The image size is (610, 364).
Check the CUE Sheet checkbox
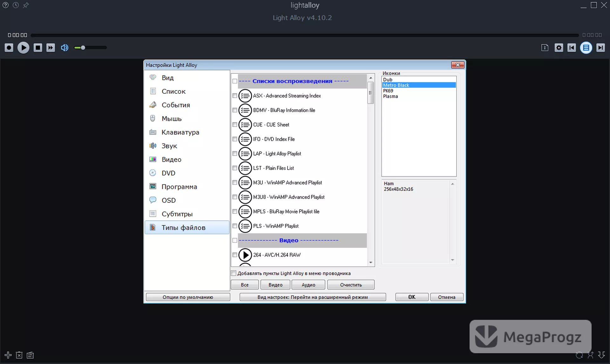pyautogui.click(x=234, y=125)
